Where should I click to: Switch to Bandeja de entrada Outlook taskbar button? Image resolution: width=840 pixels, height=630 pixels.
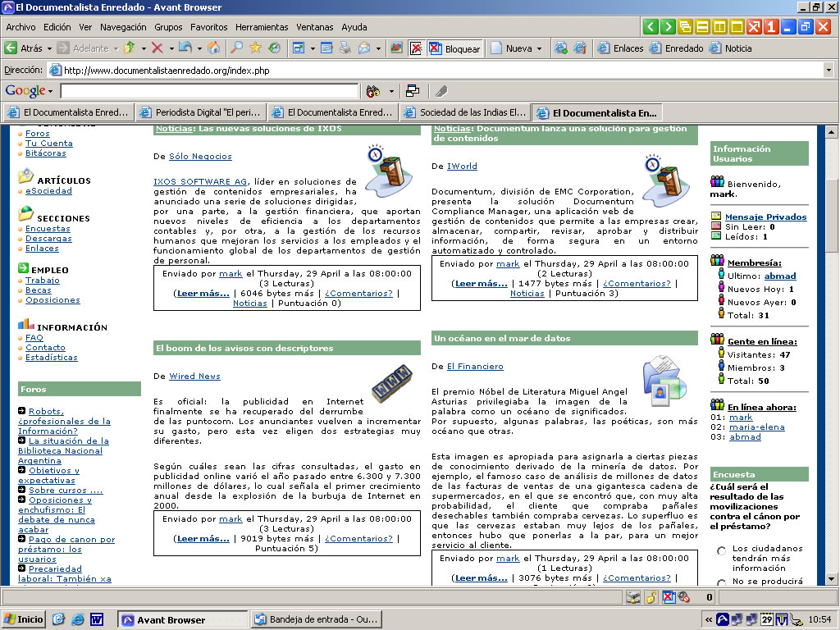(317, 620)
